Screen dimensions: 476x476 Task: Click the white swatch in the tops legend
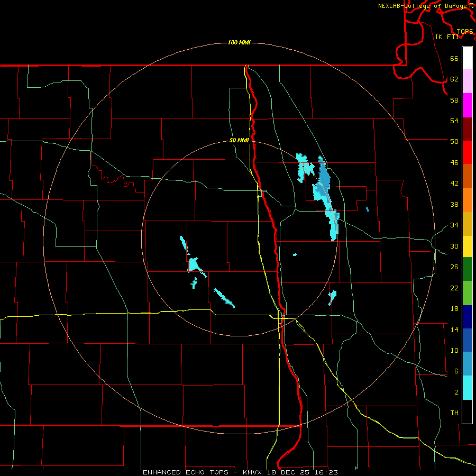(x=467, y=58)
